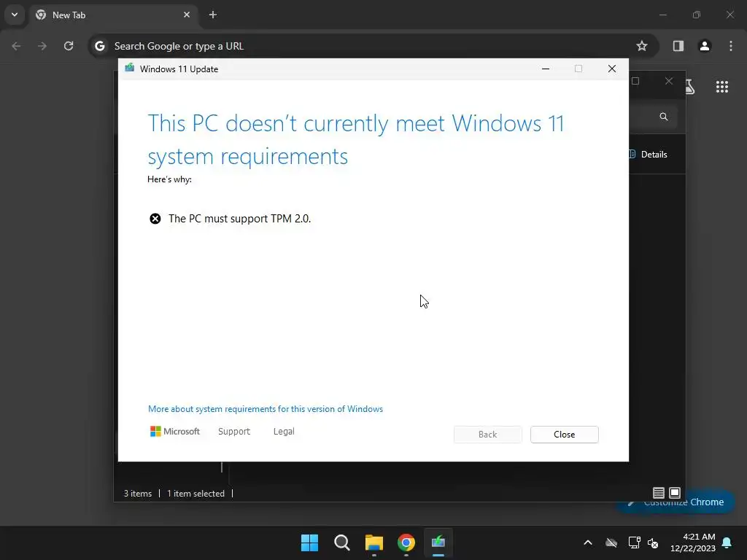Image resolution: width=747 pixels, height=560 pixels.
Task: Open the clock and date panel
Action: tap(693, 542)
